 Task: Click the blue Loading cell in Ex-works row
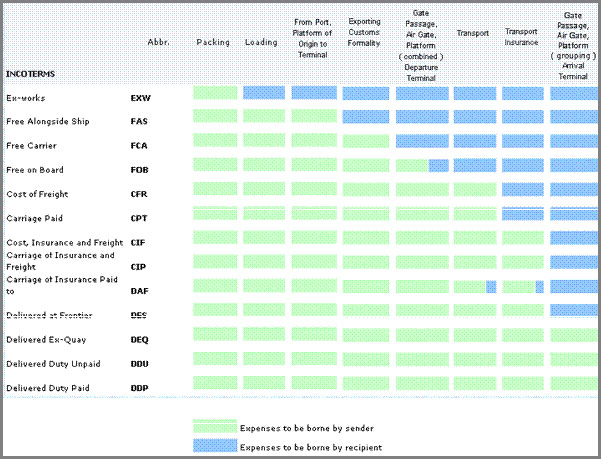click(x=263, y=92)
